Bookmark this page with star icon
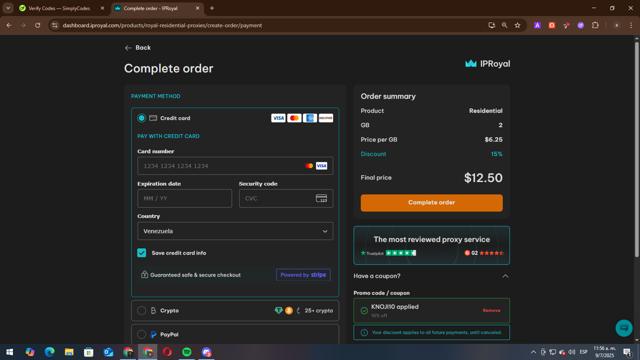 click(x=518, y=25)
